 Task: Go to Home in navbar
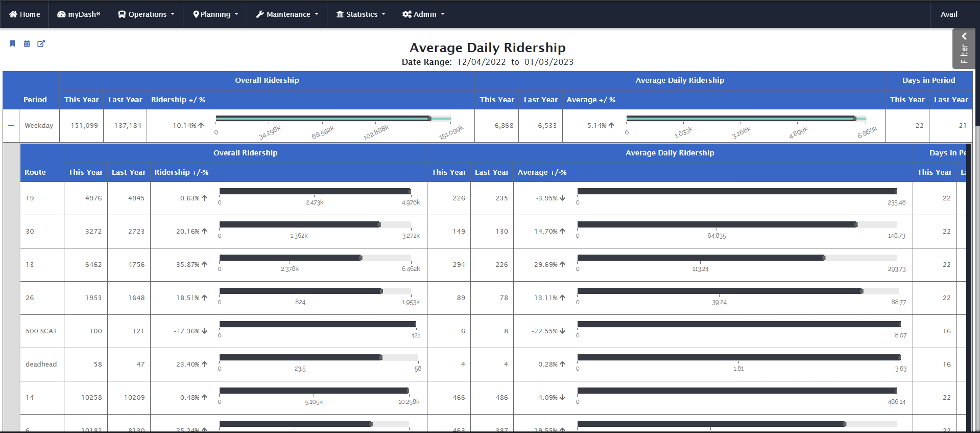25,14
